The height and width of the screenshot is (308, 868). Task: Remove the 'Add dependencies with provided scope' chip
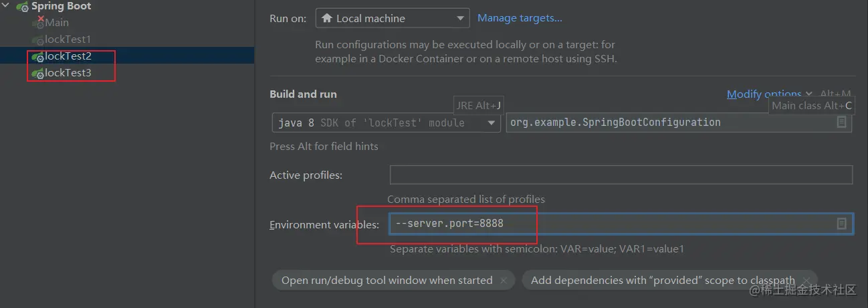(806, 281)
